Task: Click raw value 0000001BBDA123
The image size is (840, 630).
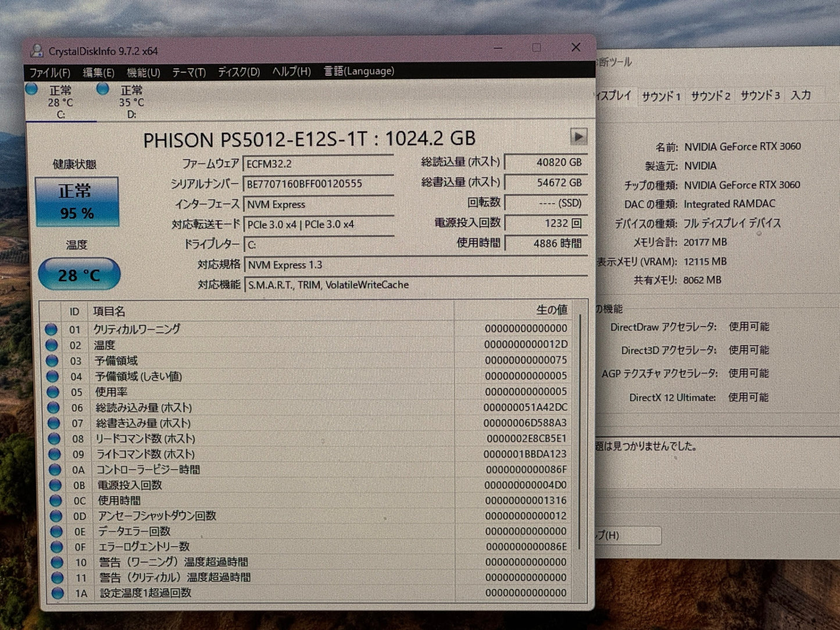Action: (x=526, y=454)
